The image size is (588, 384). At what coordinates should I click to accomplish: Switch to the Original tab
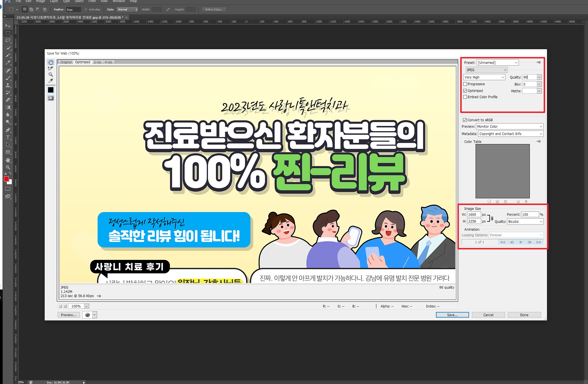coord(66,62)
